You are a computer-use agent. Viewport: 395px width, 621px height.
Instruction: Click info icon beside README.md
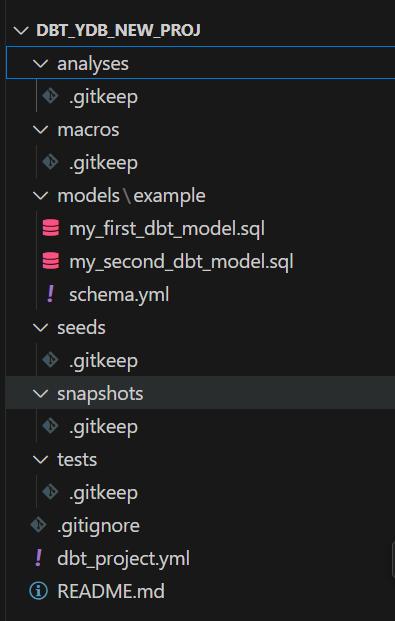coord(38,591)
